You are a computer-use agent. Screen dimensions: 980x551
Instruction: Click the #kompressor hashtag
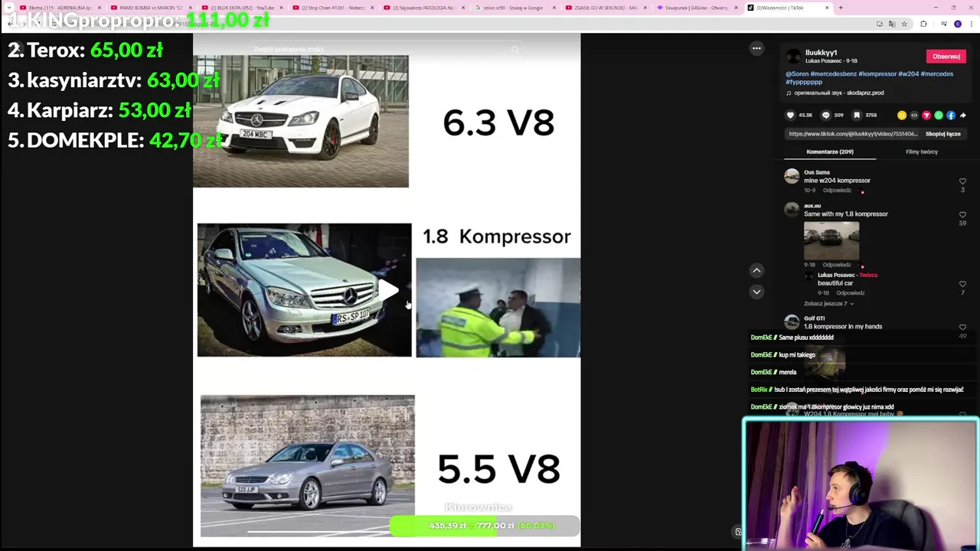click(877, 74)
